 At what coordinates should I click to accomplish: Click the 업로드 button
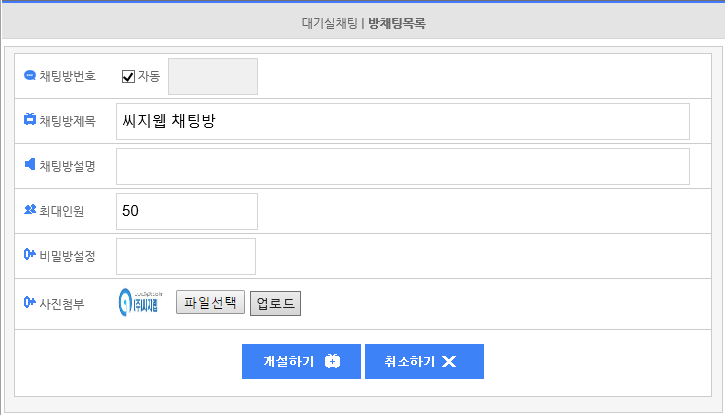pos(276,303)
